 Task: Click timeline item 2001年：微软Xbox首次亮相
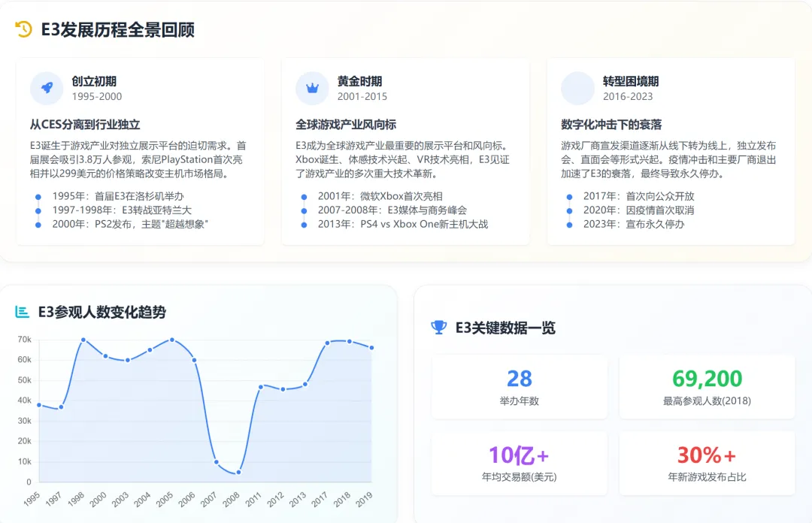pyautogui.click(x=380, y=196)
